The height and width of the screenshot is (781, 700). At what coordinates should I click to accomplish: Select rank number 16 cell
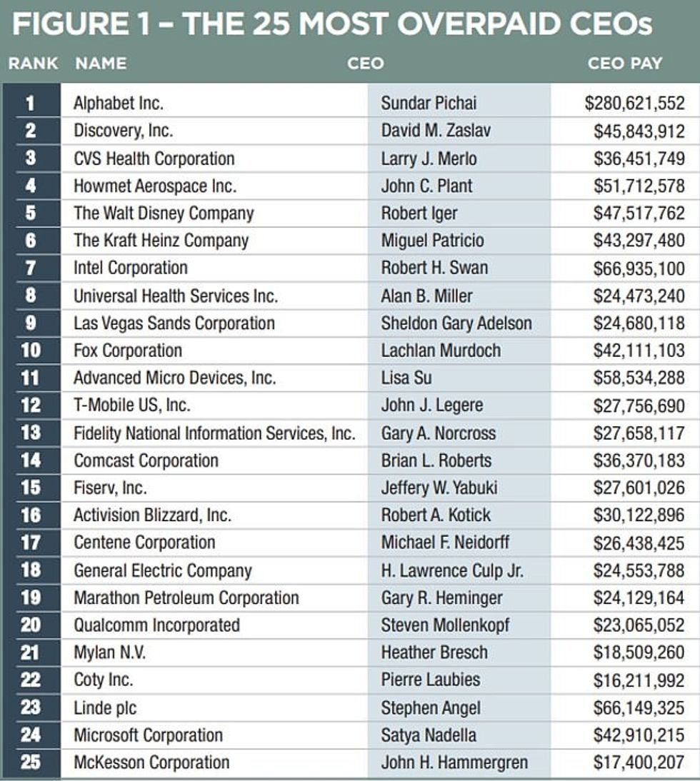tap(31, 515)
